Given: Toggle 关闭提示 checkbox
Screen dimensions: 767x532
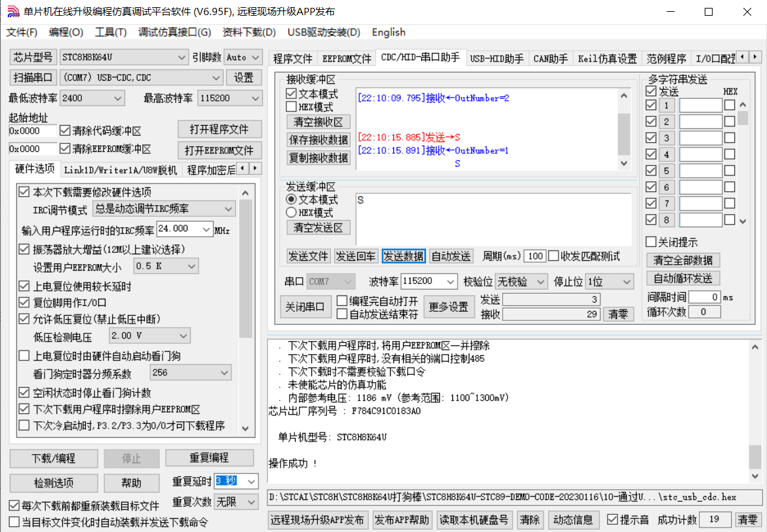Looking at the screenshot, I should (x=651, y=242).
